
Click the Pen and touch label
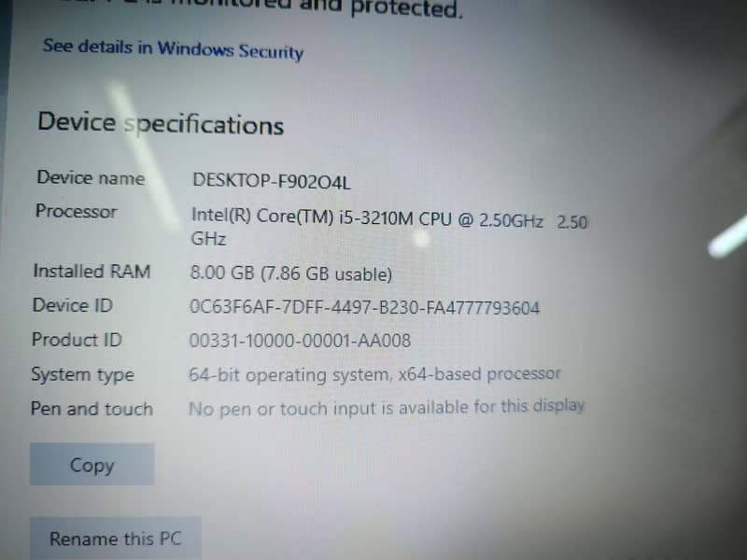[92, 409]
